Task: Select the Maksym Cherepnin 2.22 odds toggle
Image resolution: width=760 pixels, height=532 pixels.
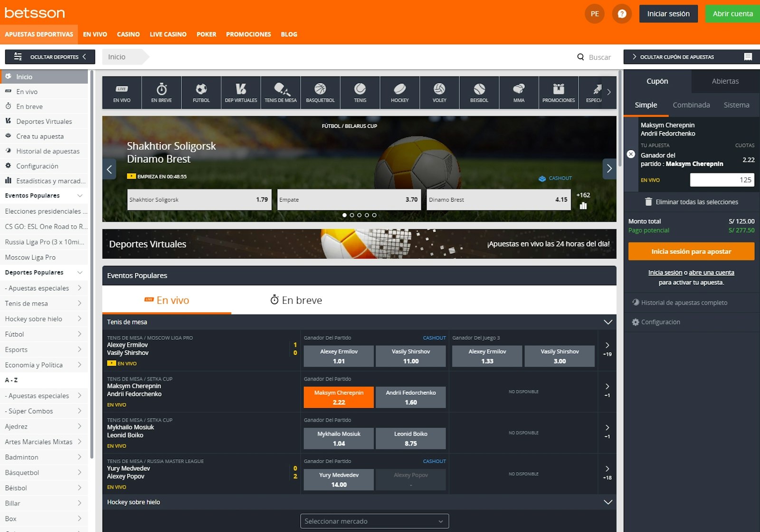Action: coord(338,397)
